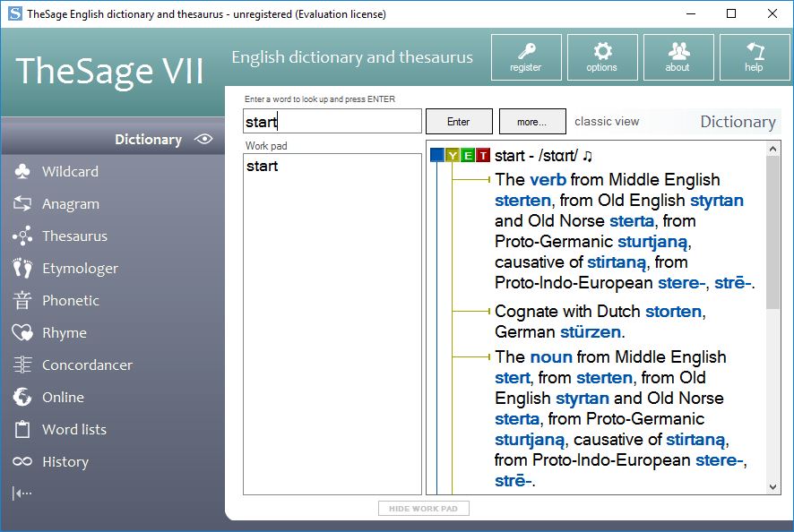Click the results scrollbar thumb

click(772, 232)
